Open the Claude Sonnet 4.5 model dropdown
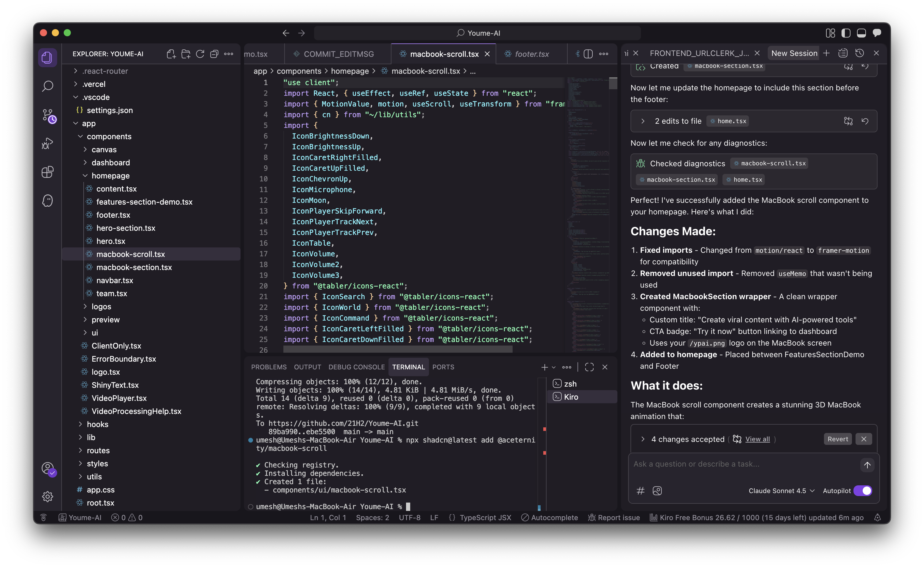 (x=781, y=491)
